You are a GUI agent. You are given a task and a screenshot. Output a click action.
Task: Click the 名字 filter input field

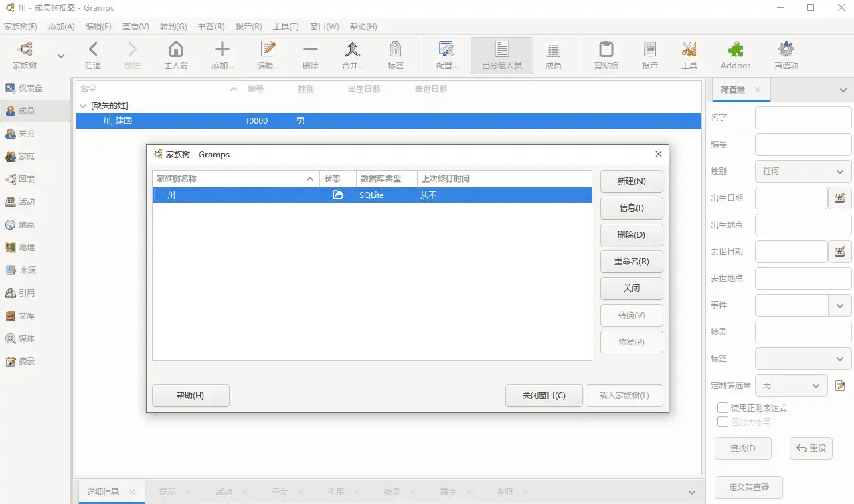click(x=803, y=118)
